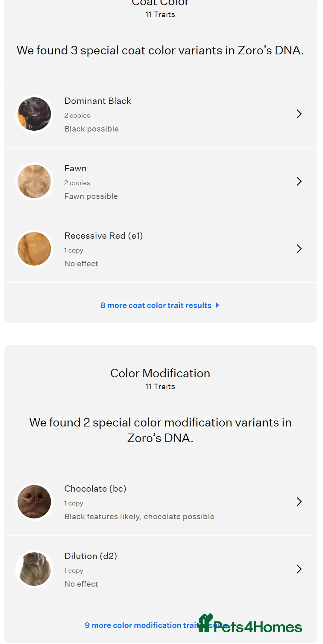
Task: Open the Dominant Black dog photo thumbnail
Action: 34,114
